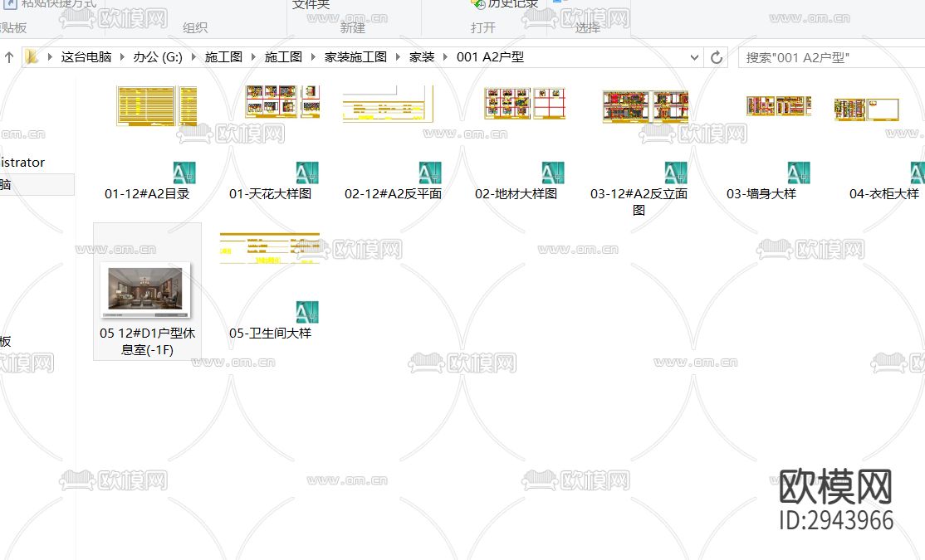Image resolution: width=925 pixels, height=560 pixels.
Task: Click inside the 搜索"001 A2户型" search box
Action: [x=822, y=56]
